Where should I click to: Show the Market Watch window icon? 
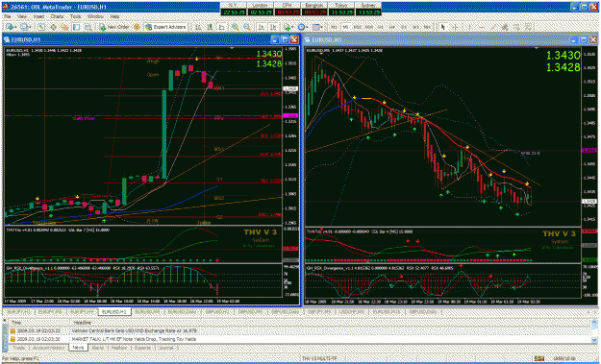pyautogui.click(x=41, y=27)
